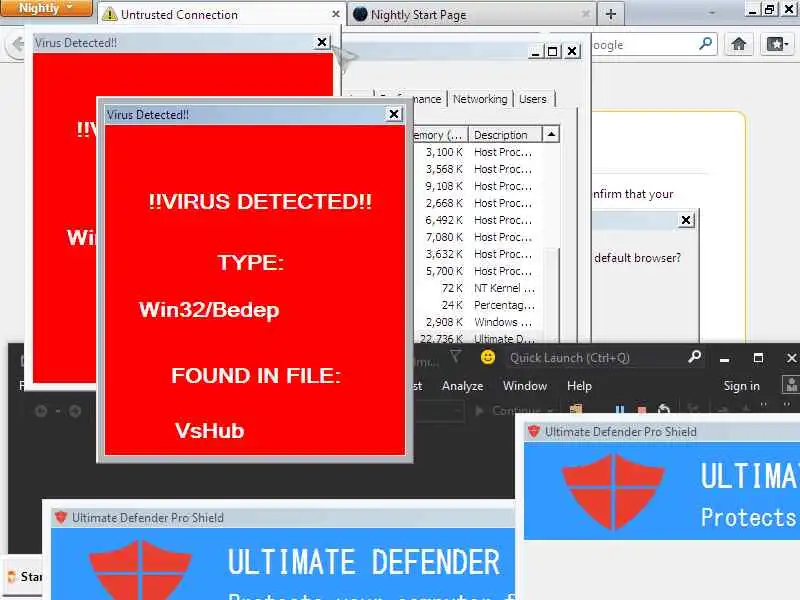Open the Performance tab in Task Manager
Screen dimensions: 800x600
tap(427, 99)
